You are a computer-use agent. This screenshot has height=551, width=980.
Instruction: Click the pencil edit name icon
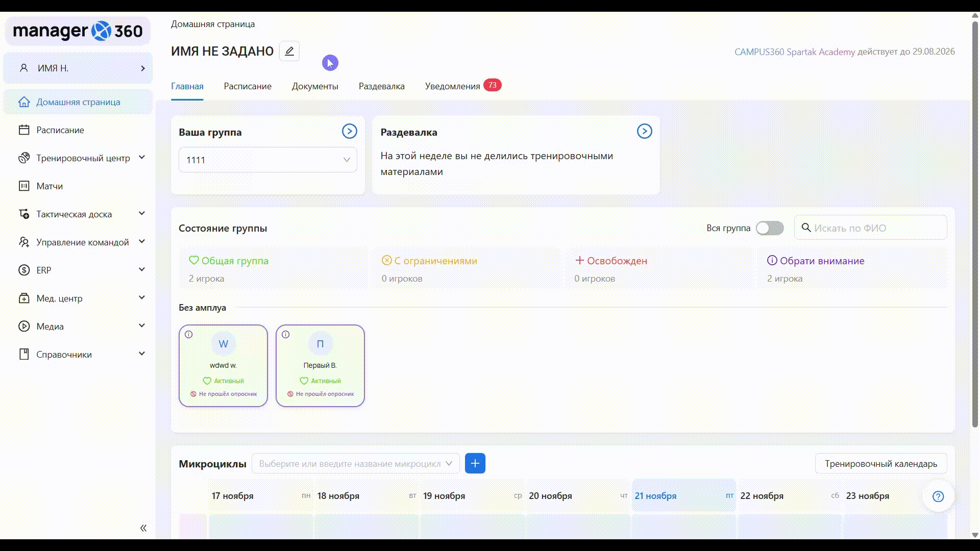[289, 51]
